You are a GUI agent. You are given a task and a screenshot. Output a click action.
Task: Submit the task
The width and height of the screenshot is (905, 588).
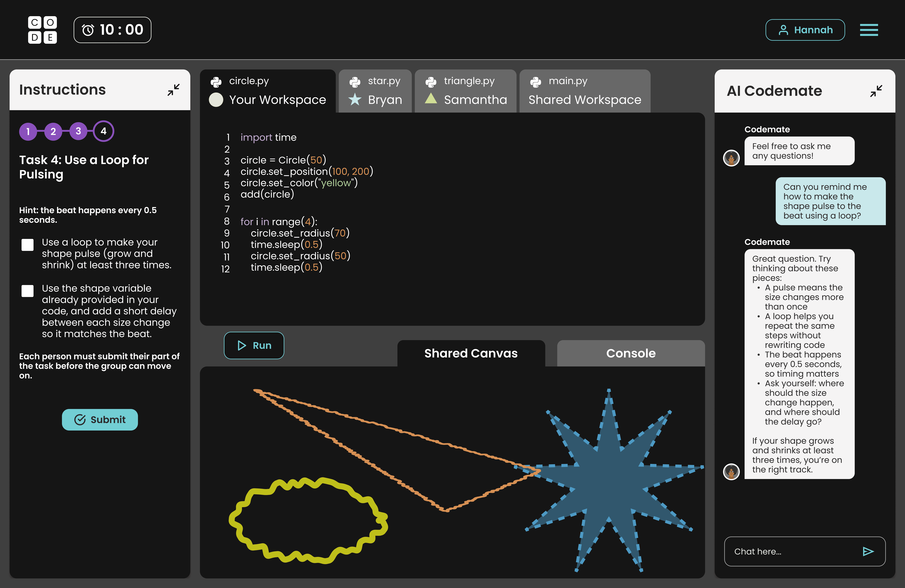[100, 419]
